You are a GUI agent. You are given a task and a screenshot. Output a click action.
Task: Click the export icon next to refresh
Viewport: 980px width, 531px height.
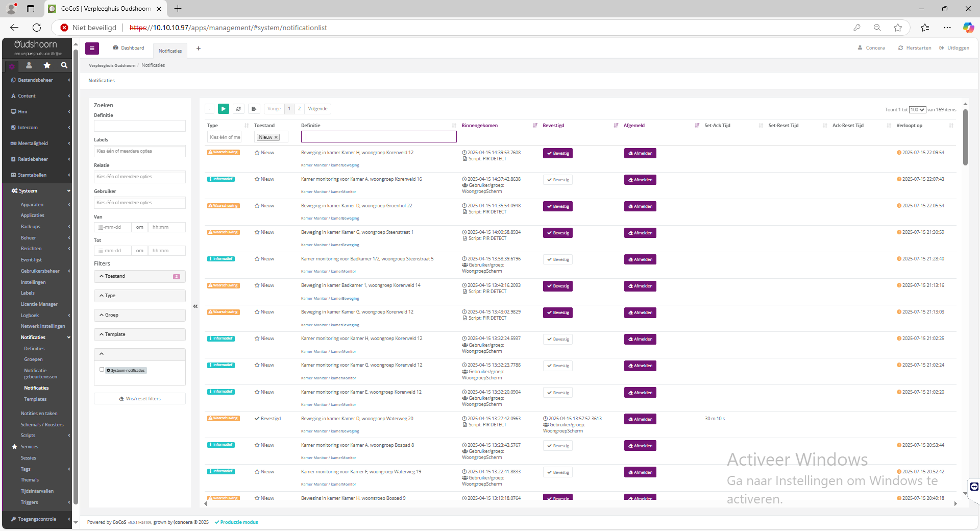coord(254,109)
